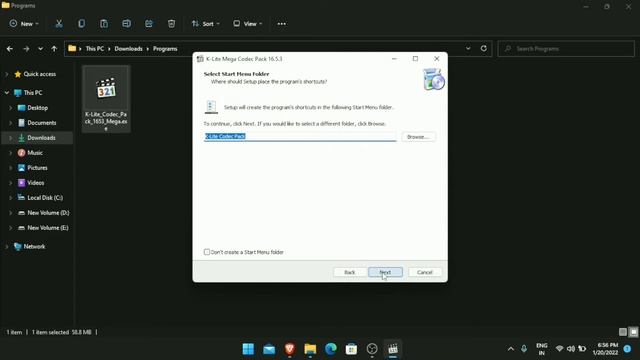Select Desktop in the navigation pane

click(x=38, y=108)
